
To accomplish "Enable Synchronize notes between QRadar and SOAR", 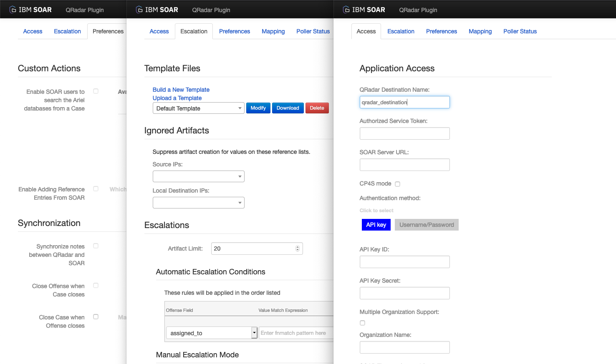I will tap(96, 246).
